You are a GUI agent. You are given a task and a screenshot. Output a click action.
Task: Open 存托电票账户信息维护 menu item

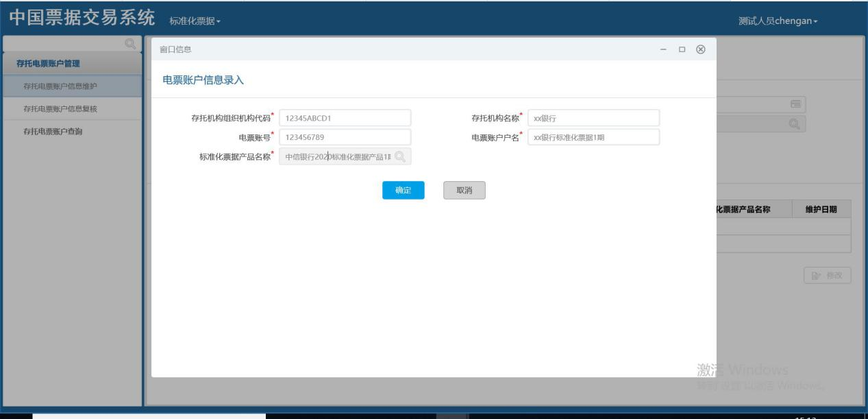pyautogui.click(x=73, y=86)
